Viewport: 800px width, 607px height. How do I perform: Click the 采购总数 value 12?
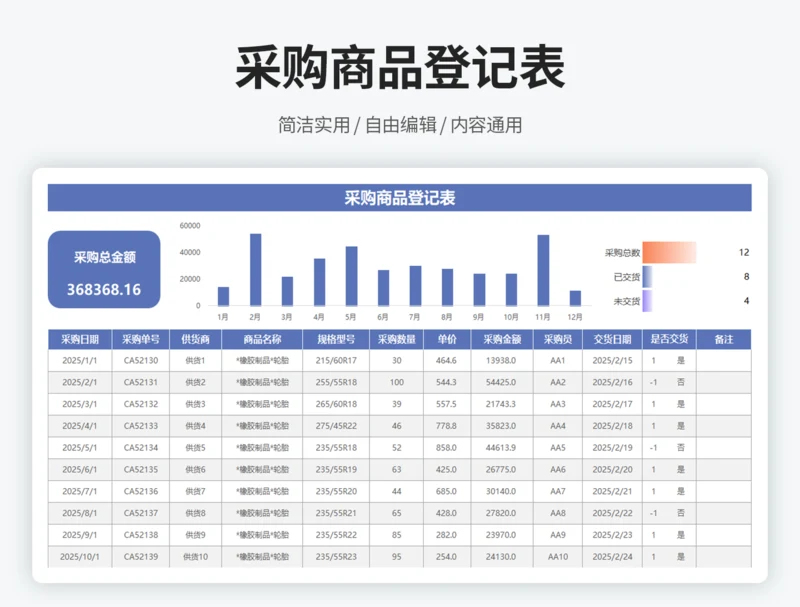click(744, 252)
